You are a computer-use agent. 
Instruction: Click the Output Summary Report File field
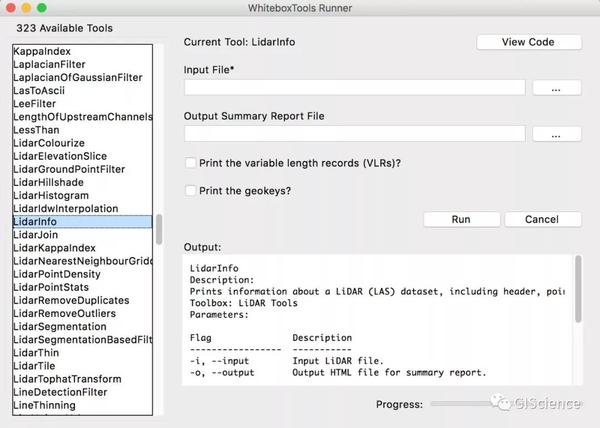pyautogui.click(x=355, y=134)
